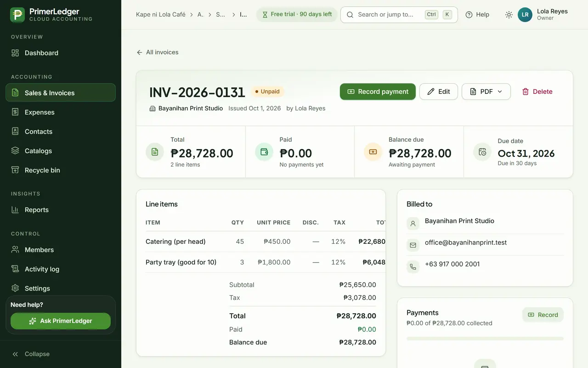The image size is (588, 368).
Task: Open the Kape ni Lola Café breadcrumb
Action: (161, 14)
